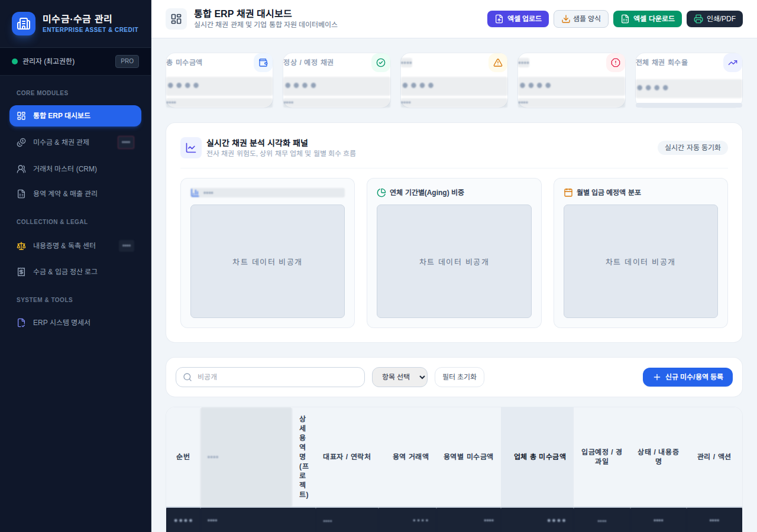The height and width of the screenshot is (532, 757).
Task: Click the dashboard grid icon in header
Action: (x=176, y=19)
